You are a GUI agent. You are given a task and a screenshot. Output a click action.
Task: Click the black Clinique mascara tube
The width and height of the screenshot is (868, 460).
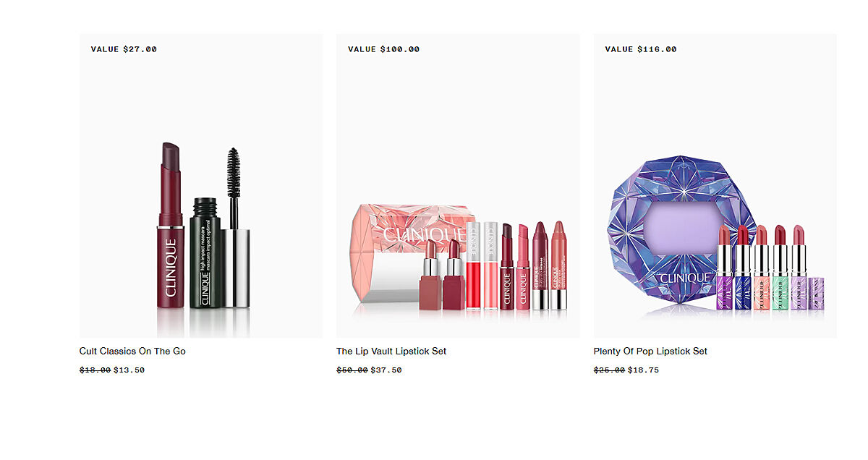coord(204,252)
